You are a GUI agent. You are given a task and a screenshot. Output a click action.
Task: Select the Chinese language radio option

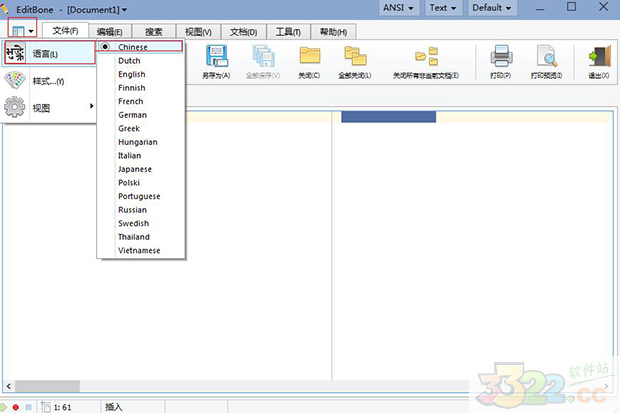[x=140, y=47]
